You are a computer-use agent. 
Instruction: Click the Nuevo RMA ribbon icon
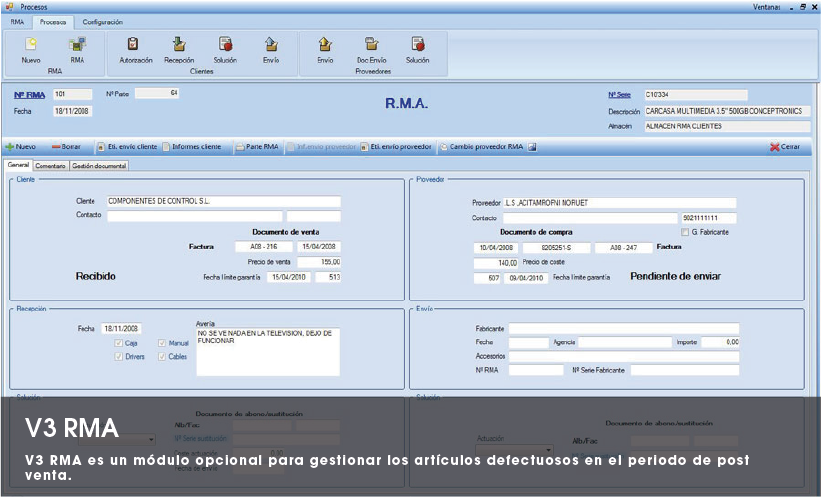pyautogui.click(x=31, y=48)
